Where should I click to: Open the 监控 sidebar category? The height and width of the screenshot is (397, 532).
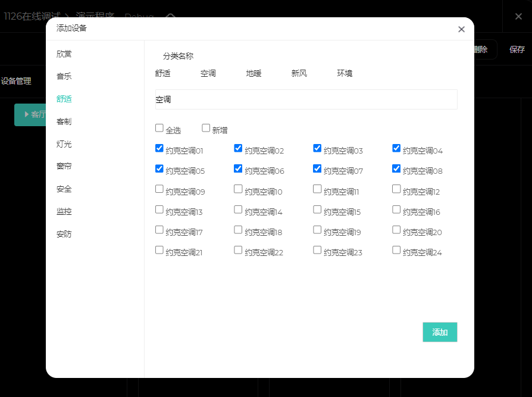click(64, 211)
